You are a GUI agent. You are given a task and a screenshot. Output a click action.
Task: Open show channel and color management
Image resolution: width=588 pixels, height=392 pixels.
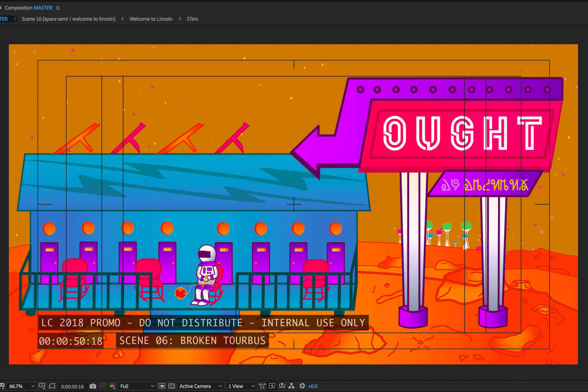[112, 386]
